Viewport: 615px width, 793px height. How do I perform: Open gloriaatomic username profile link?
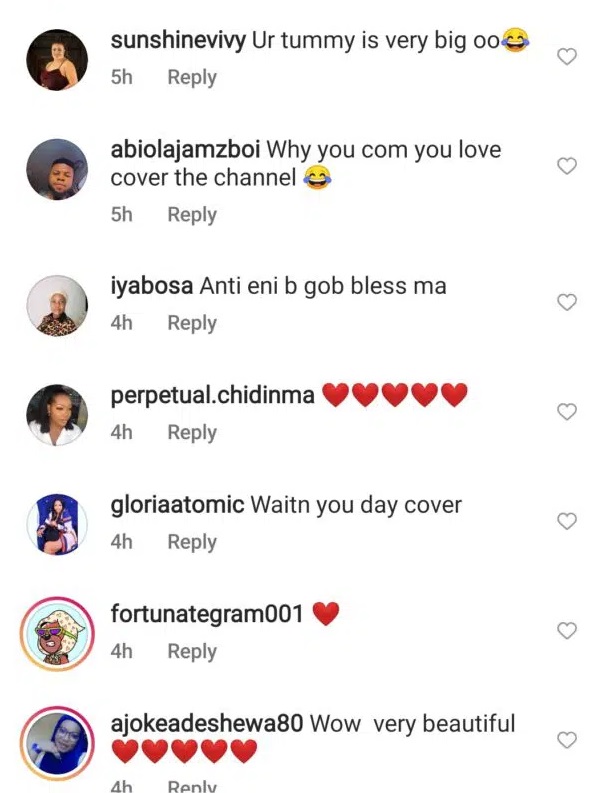pos(177,505)
